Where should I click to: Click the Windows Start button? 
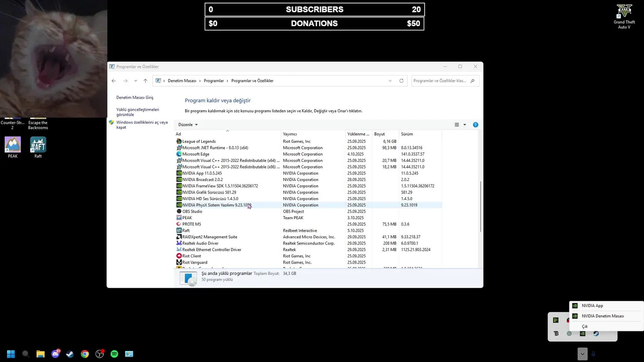coord(11,354)
